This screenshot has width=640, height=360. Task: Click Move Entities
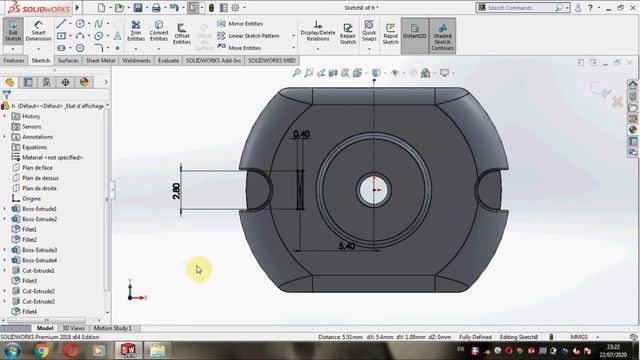coord(239,48)
